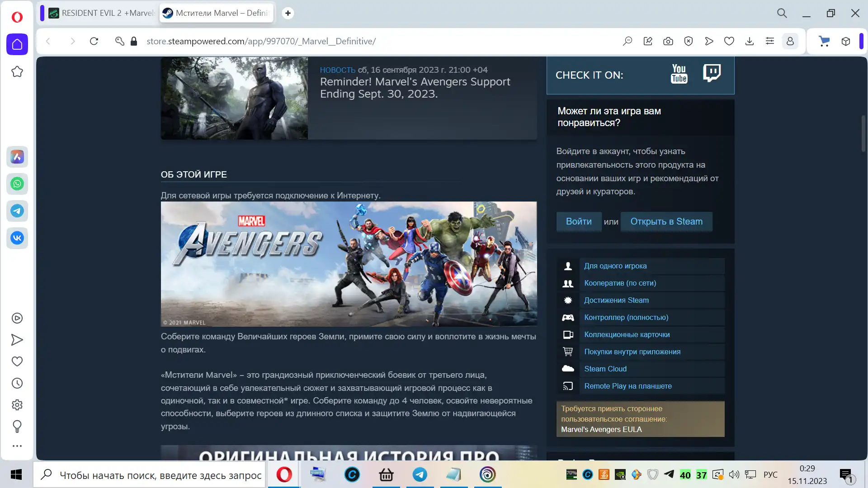Open the game's Twitch icon

[x=712, y=73]
